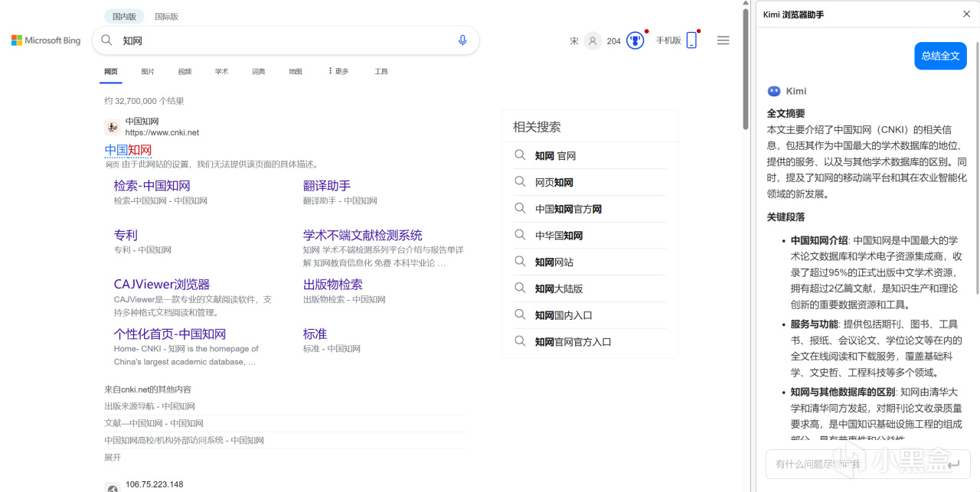Click search icon beside 网页知网
980x492 pixels.
point(520,182)
